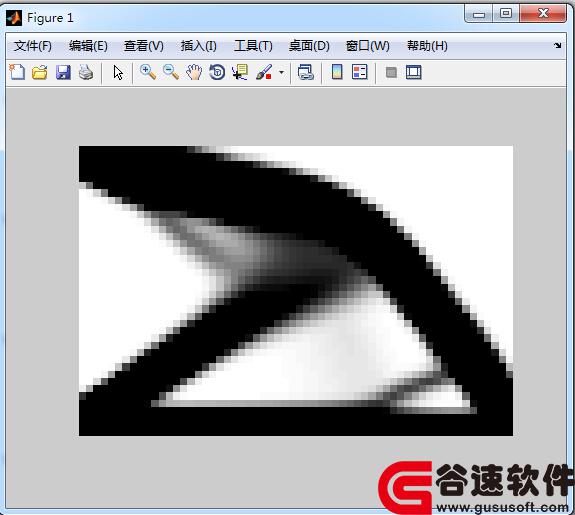
Task: Open the 工具(T) menu
Action: click(x=253, y=46)
